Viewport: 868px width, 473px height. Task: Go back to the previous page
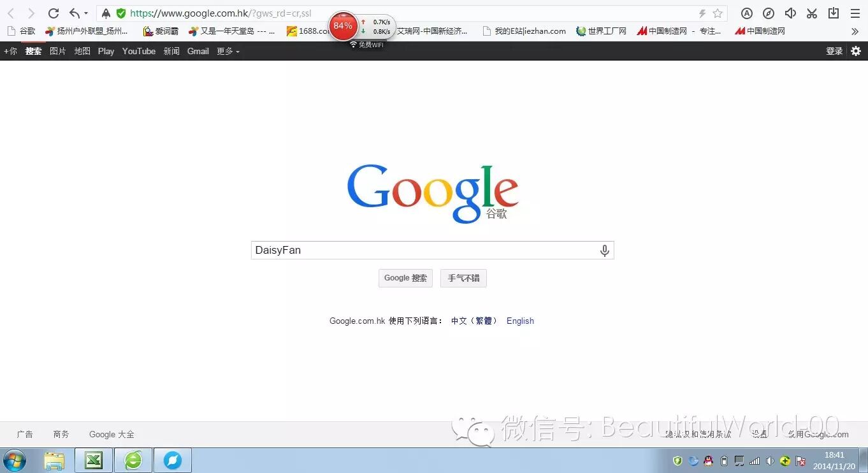pos(11,13)
